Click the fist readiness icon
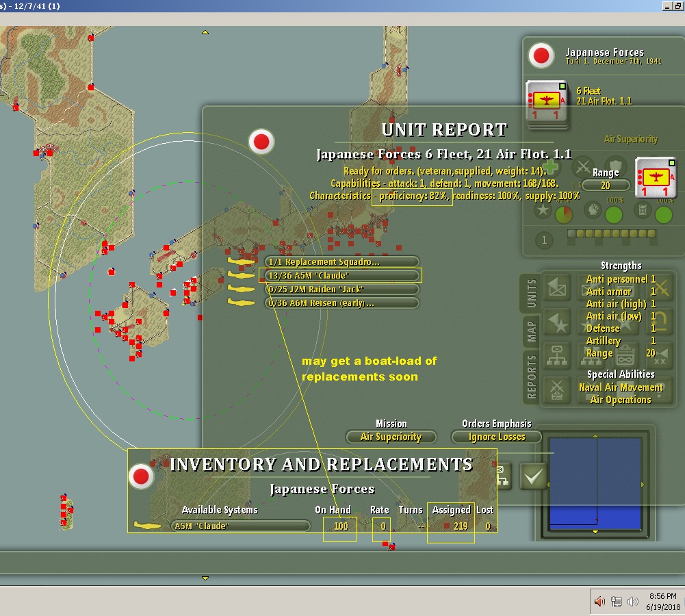Screen dimensions: 685x616 [593, 210]
